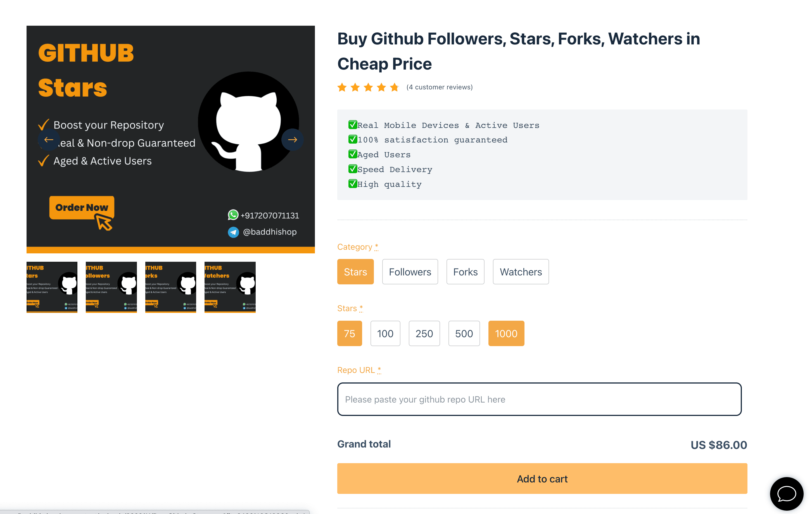Focus the Repo URL input field
The width and height of the screenshot is (812, 514).
539,399
